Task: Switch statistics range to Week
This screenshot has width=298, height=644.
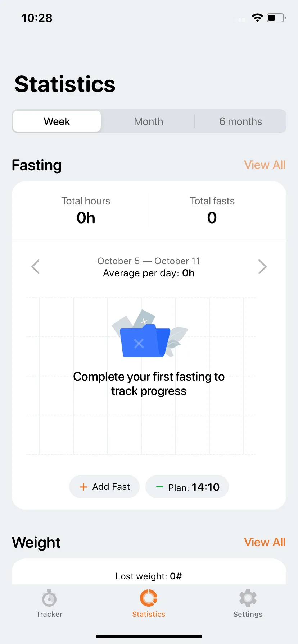Action: click(x=57, y=121)
